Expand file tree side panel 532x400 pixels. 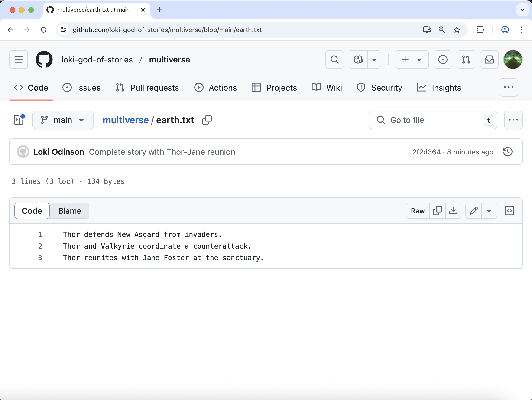click(19, 120)
